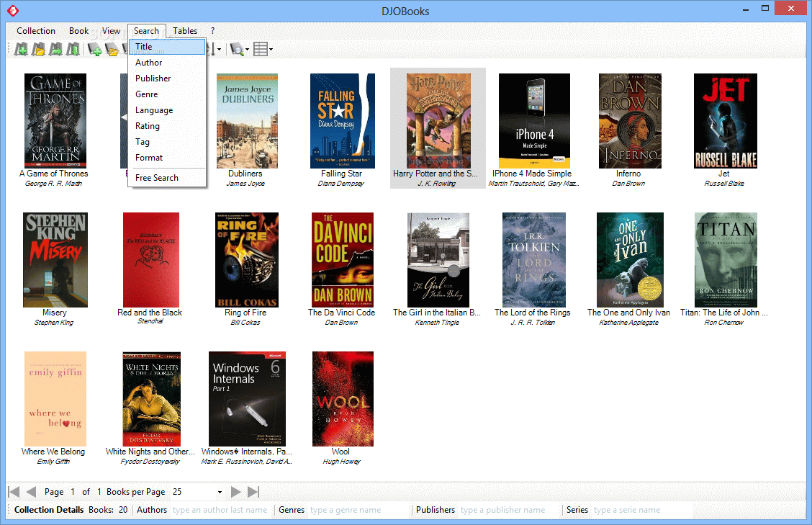
Task: Select the A Game of Thrones cover
Action: pyautogui.click(x=55, y=121)
